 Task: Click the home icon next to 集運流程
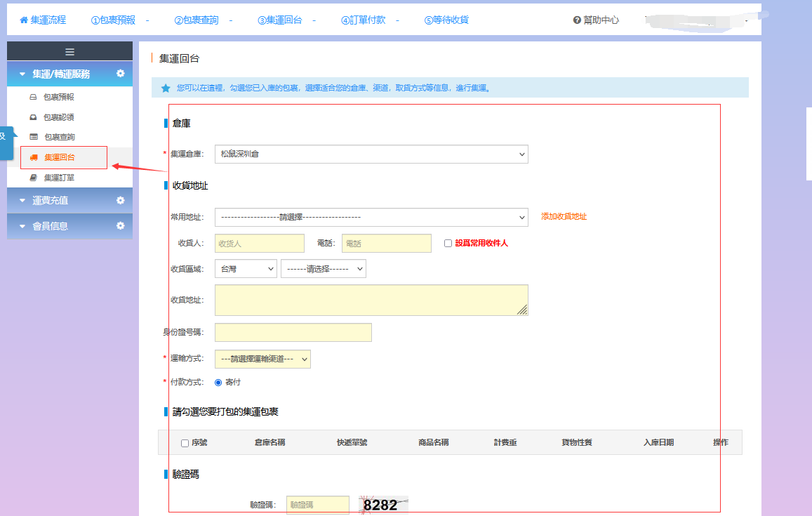[24, 20]
